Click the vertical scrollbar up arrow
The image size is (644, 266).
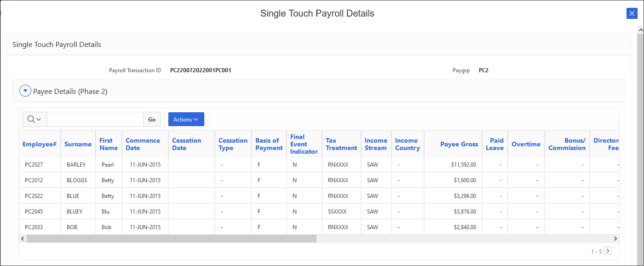tap(640, 29)
